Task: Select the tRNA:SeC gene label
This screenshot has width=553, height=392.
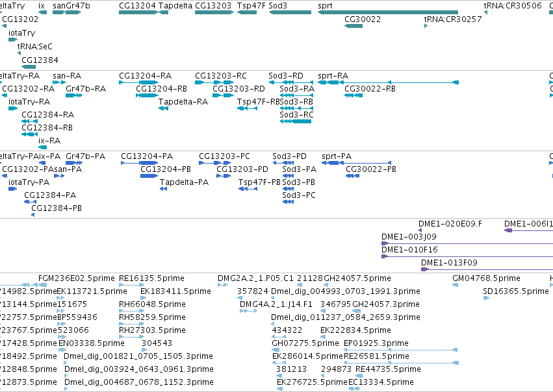Action: coord(35,47)
